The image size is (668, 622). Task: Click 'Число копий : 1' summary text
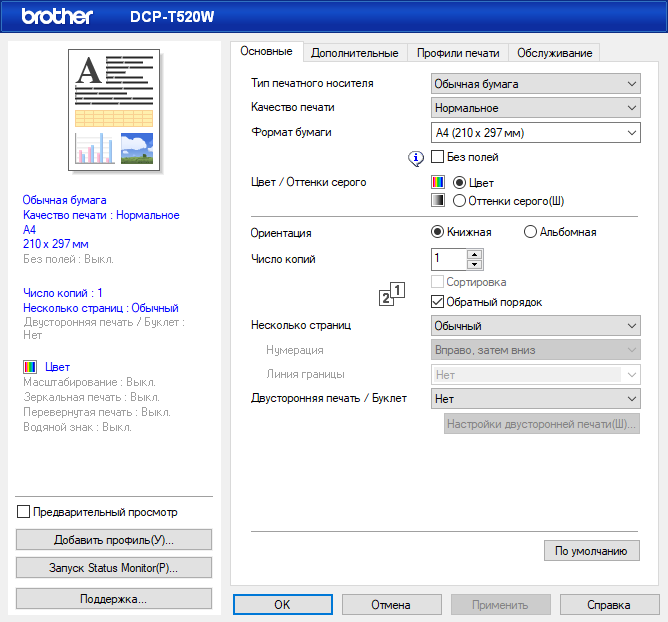(63, 293)
